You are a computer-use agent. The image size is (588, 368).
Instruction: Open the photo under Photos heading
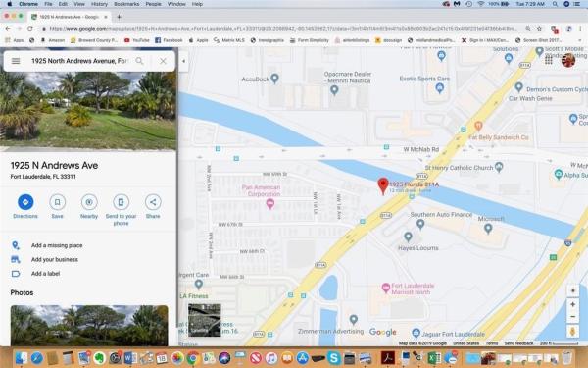89,326
